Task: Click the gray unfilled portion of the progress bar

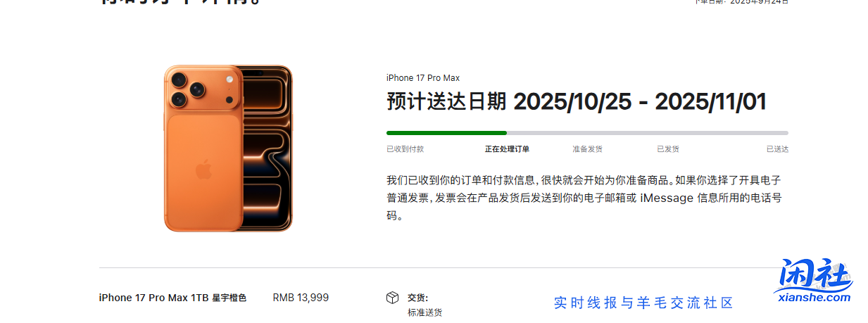Action: [648, 132]
